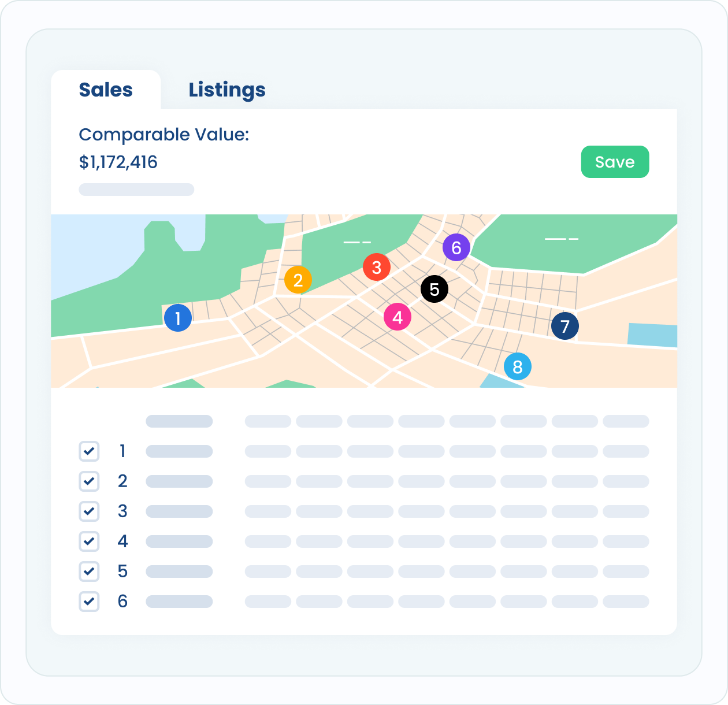This screenshot has width=728, height=705.
Task: Uncheck the checkbox for row 1
Action: coord(89,451)
